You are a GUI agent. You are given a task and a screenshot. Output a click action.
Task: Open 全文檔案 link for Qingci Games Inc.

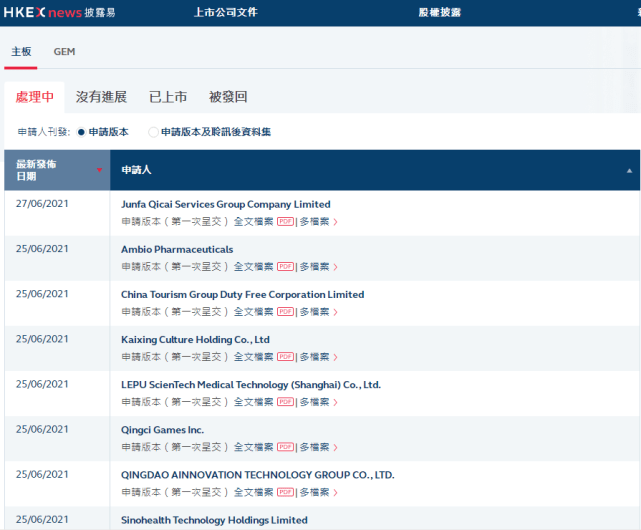tap(253, 447)
